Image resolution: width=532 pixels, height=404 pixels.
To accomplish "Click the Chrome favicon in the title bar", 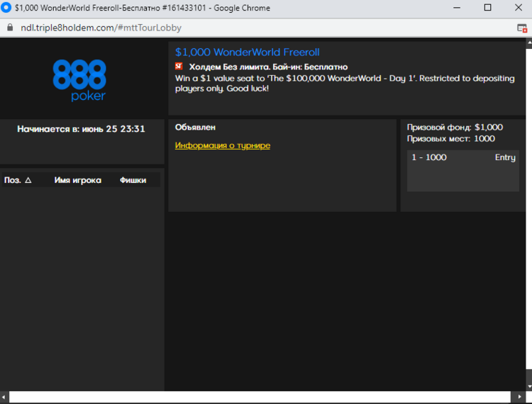I will (x=6, y=8).
